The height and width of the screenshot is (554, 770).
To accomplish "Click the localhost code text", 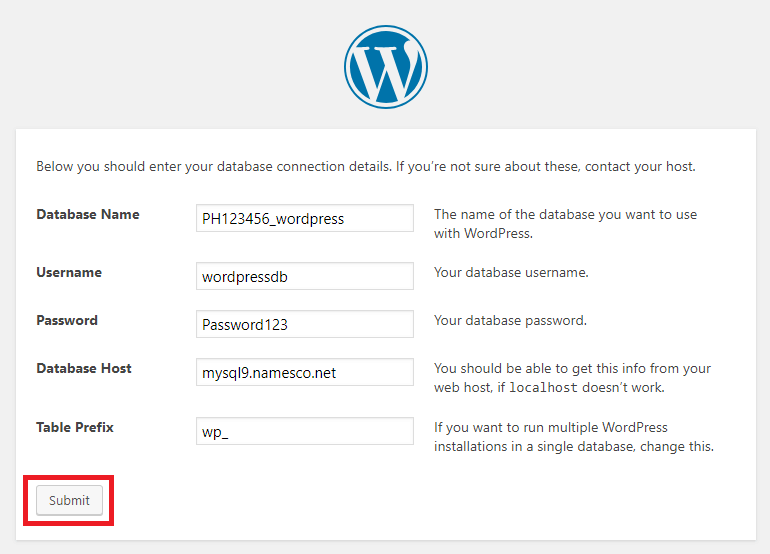I will point(543,388).
